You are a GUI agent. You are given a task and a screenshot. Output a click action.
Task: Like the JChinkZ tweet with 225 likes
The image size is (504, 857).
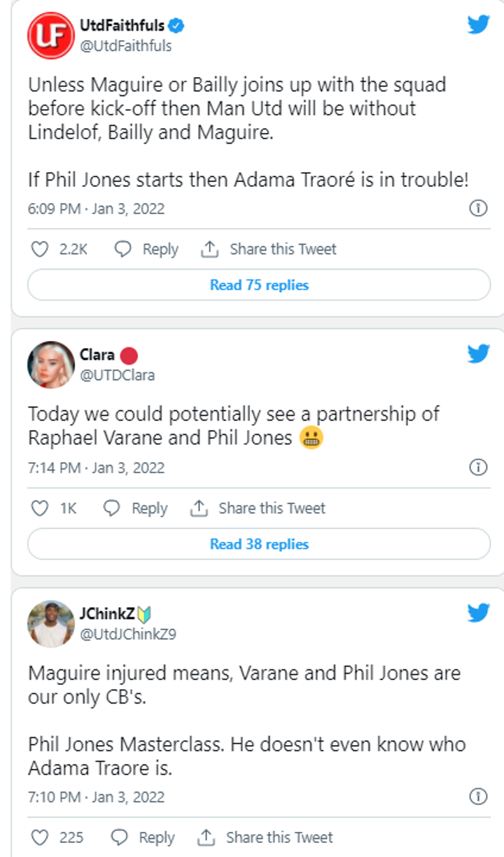(x=41, y=837)
